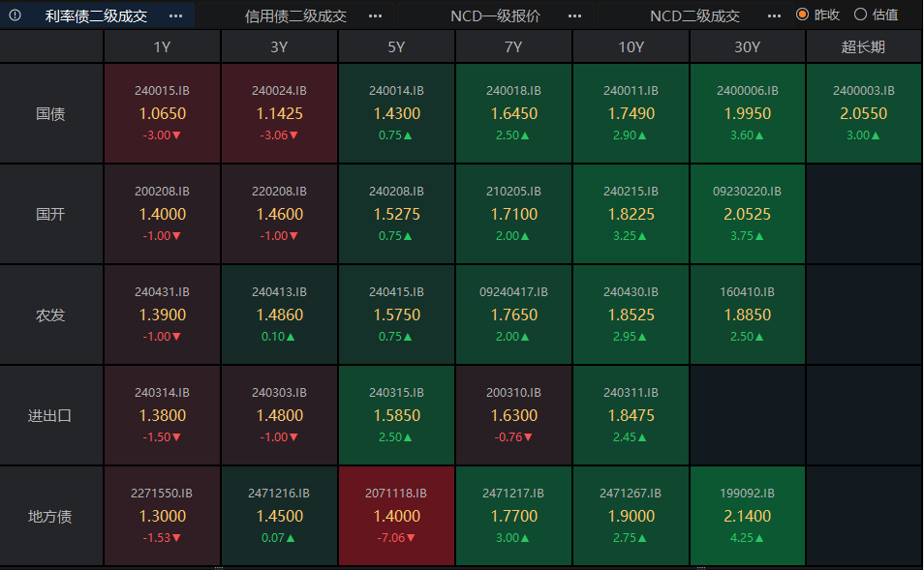Open the ellipsis menu next to NCD二级成交

(774, 15)
